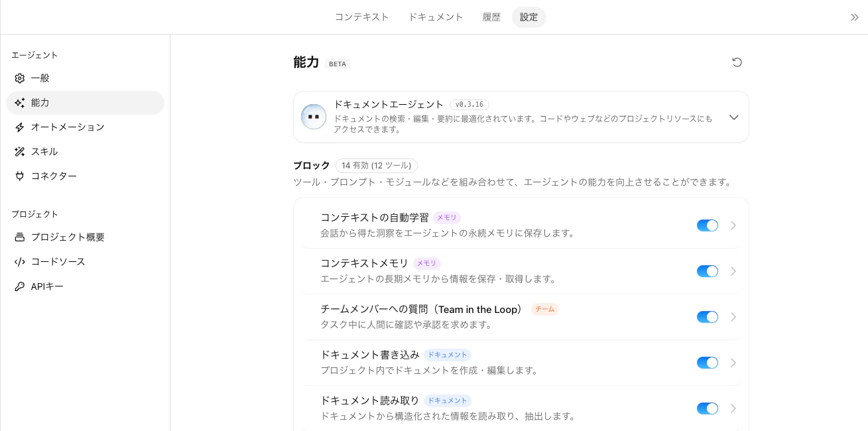The image size is (868, 431).
Task: Click the plug icon beside コネクター
Action: [x=20, y=176]
